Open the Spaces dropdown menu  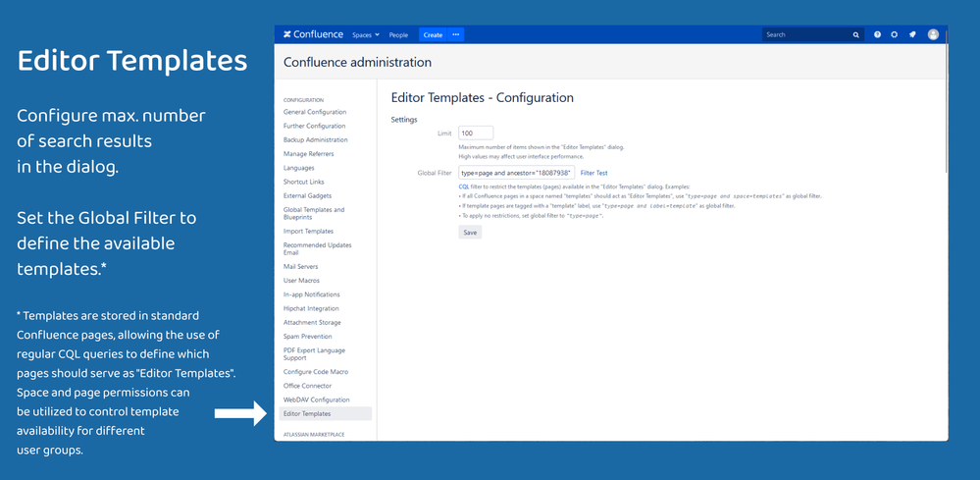[366, 35]
